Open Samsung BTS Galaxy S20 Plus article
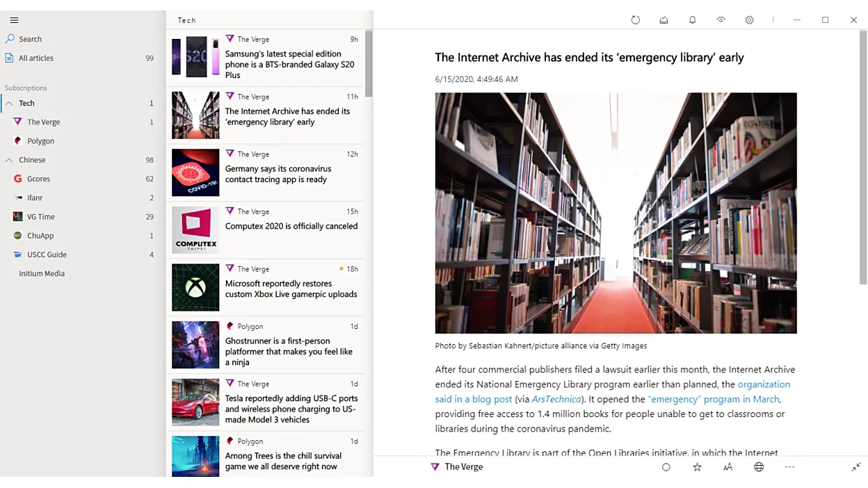The height and width of the screenshot is (488, 868). click(265, 58)
